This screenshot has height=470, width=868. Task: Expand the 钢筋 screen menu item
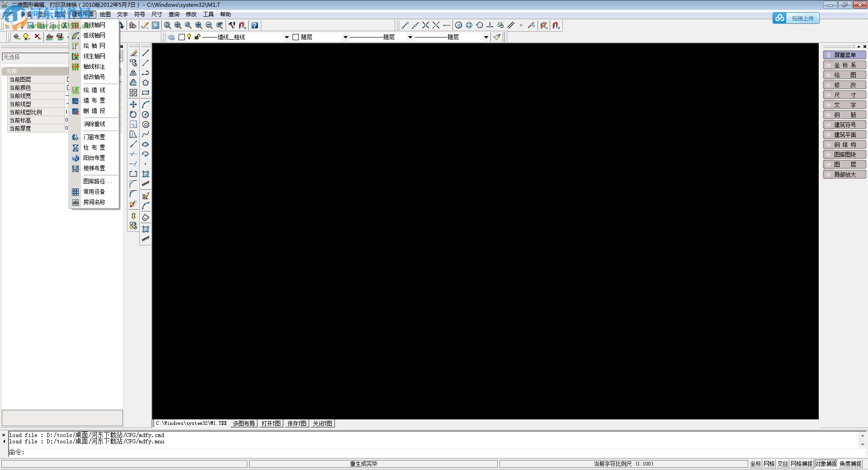(x=844, y=115)
